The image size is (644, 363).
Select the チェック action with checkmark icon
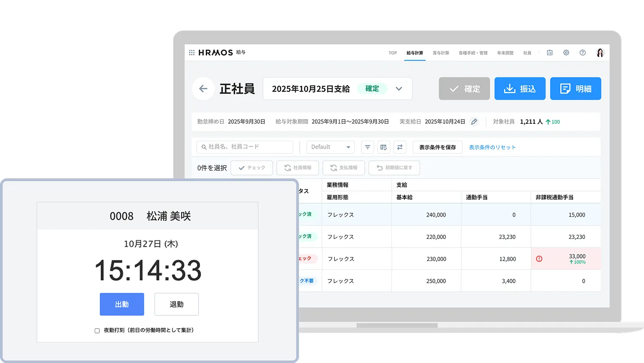click(x=252, y=167)
